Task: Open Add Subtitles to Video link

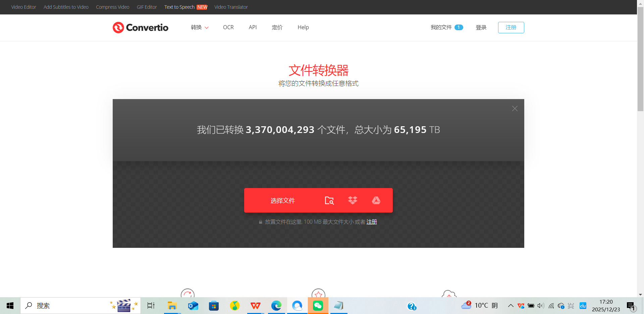Action: 66,7
